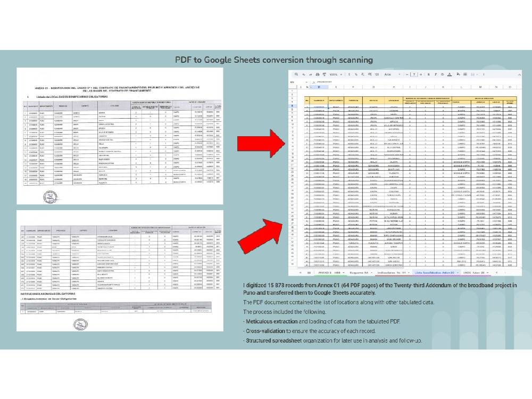The height and width of the screenshot is (399, 532).
Task: Open the search menus magnifier in Sheets toolbar
Action: (x=296, y=74)
